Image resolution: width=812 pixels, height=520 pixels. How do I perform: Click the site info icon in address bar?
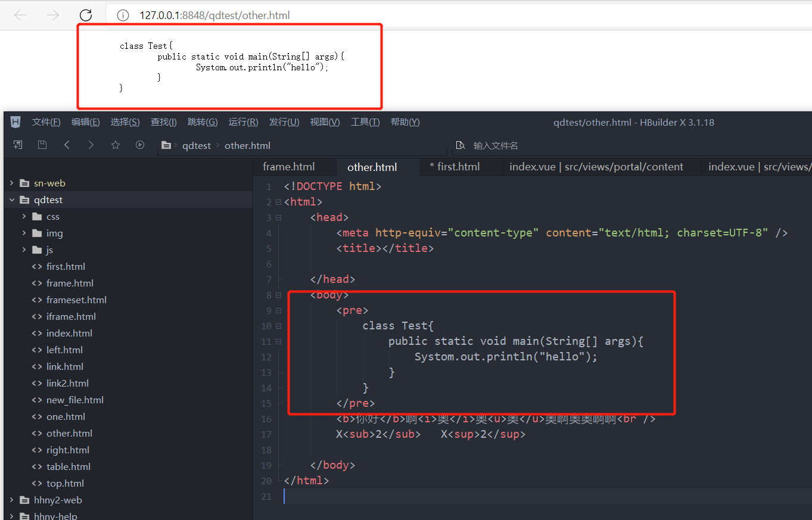coord(123,15)
